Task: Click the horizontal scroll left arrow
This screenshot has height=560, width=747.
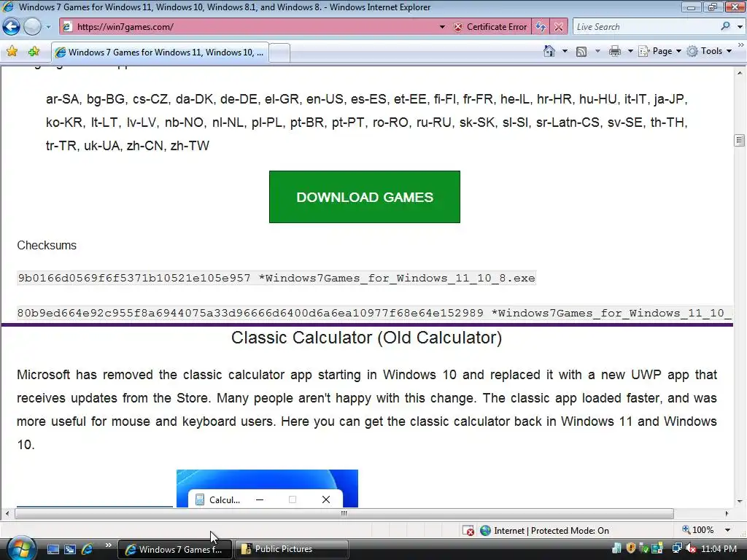Action: tap(7, 513)
